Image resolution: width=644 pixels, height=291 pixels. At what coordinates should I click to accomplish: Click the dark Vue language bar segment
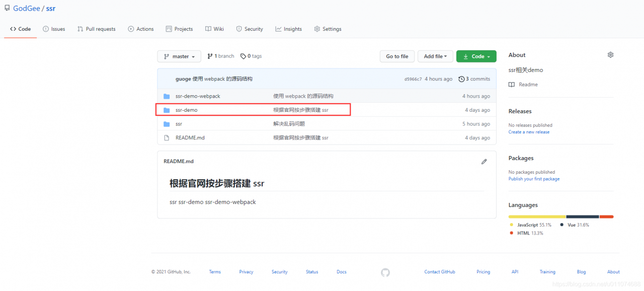583,216
